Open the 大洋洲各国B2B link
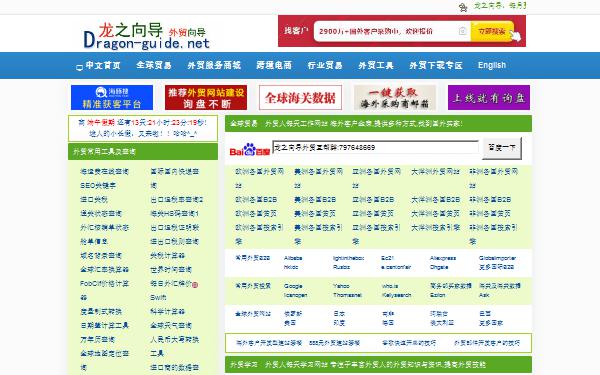 (x=435, y=199)
